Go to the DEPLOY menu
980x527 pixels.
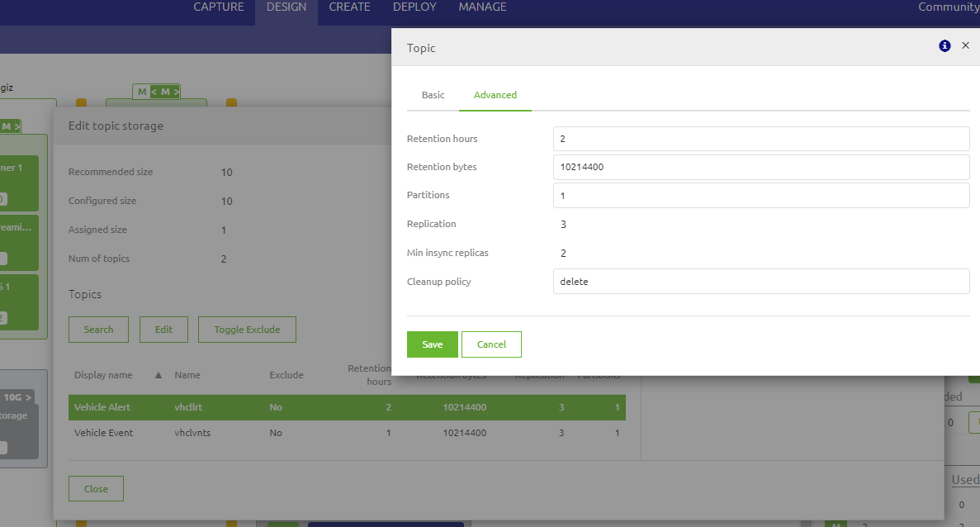414,7
